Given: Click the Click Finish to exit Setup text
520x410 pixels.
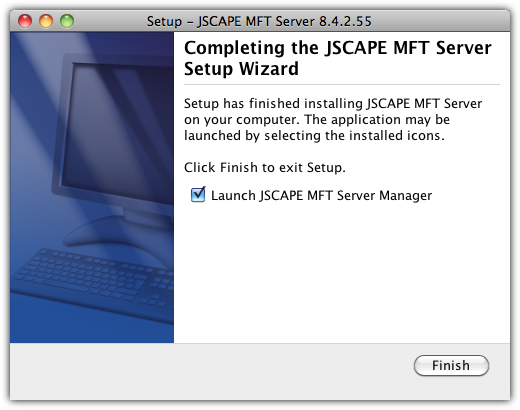Looking at the screenshot, I should pyautogui.click(x=265, y=167).
